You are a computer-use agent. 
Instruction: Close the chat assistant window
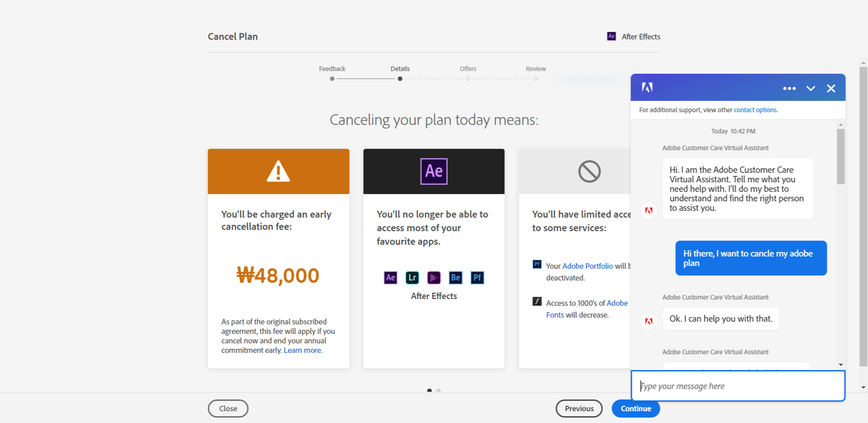(831, 88)
